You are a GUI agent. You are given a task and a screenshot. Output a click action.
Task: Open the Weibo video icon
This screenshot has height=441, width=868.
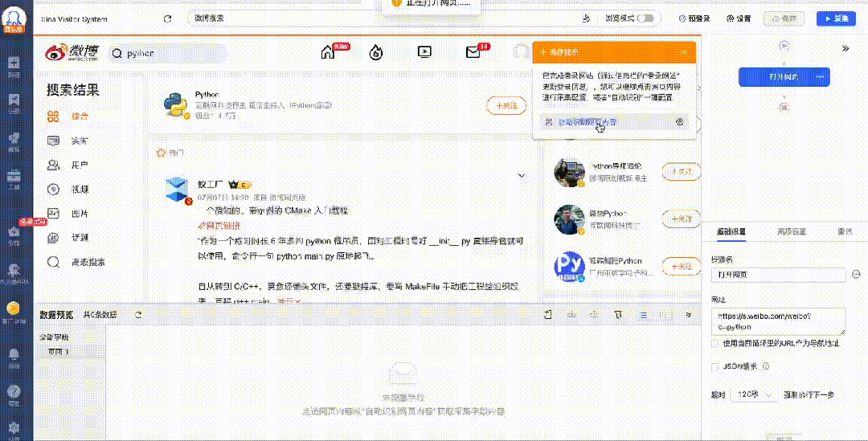tap(424, 52)
